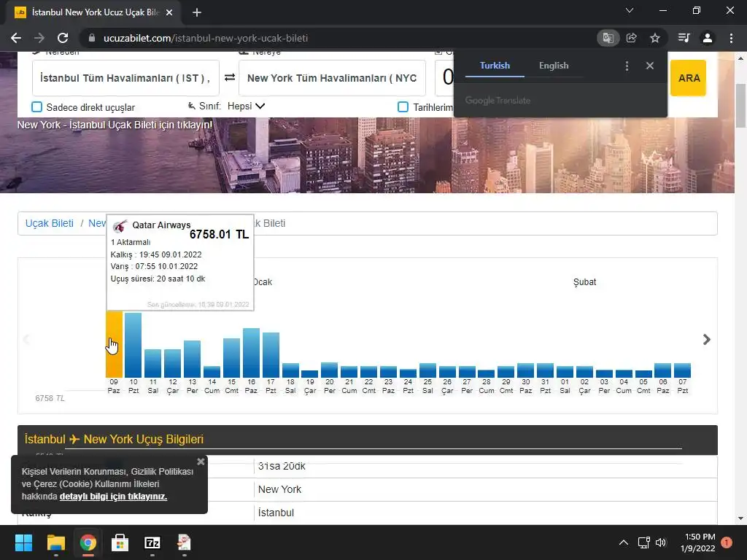Edit the New York destination airport field
The image size is (747, 560).
(x=332, y=78)
